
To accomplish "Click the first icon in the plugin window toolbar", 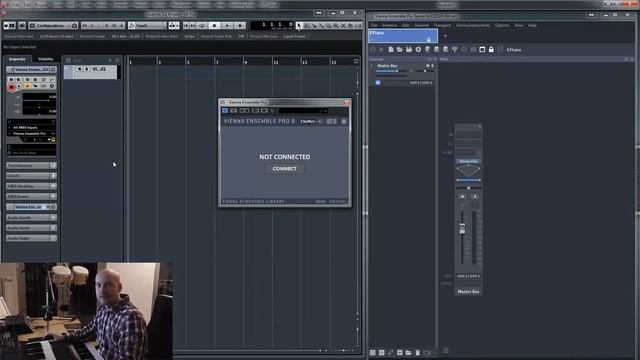I will [225, 111].
